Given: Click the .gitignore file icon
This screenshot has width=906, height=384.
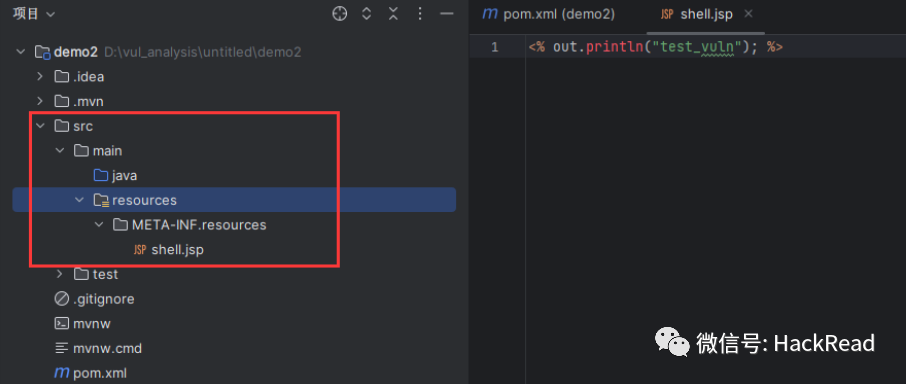Looking at the screenshot, I should click(62, 299).
